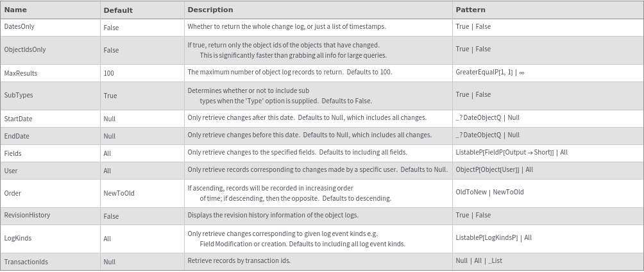Click the Default column header
The height and width of the screenshot is (272, 644).
coord(118,10)
